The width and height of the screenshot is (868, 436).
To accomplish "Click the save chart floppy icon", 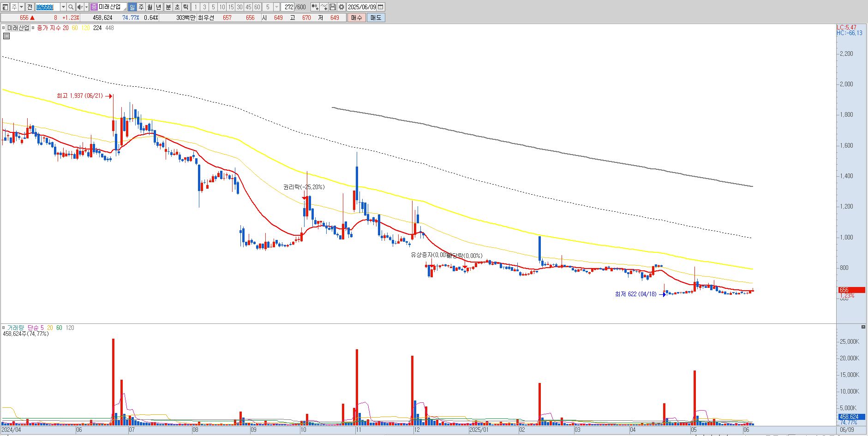I will click(332, 7).
